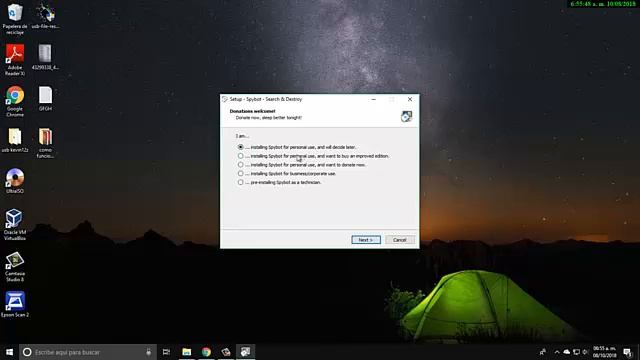This screenshot has width=640, height=360.
Task: Open the como funcio... archive icon
Action: [x=45, y=143]
